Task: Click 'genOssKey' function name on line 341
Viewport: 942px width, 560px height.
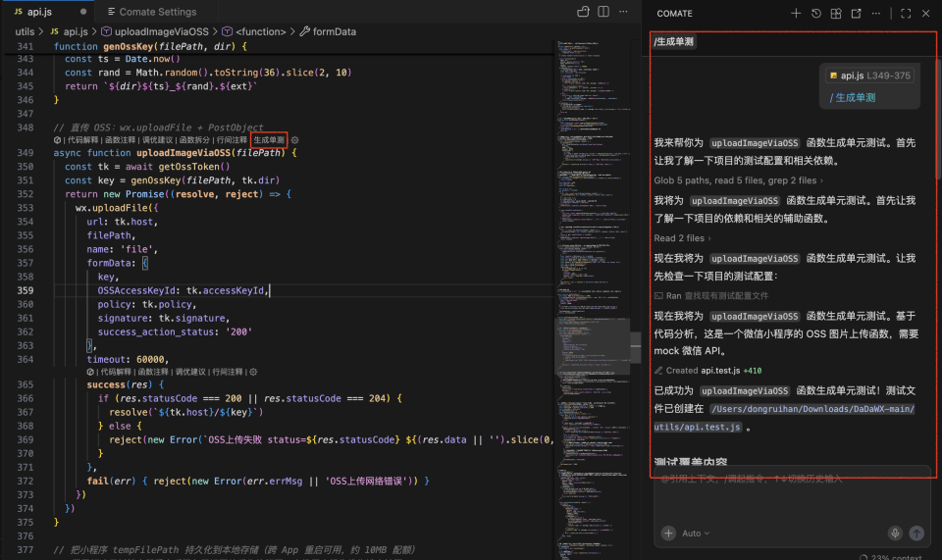Action: [128, 46]
